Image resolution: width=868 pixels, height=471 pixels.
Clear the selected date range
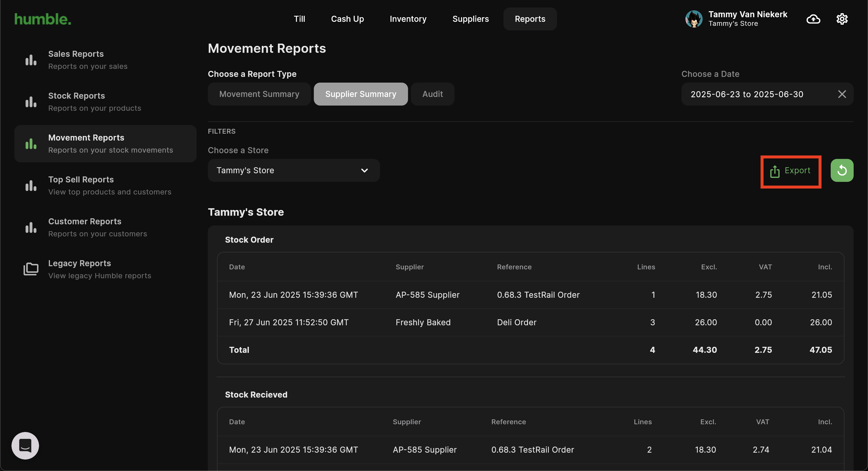click(842, 94)
